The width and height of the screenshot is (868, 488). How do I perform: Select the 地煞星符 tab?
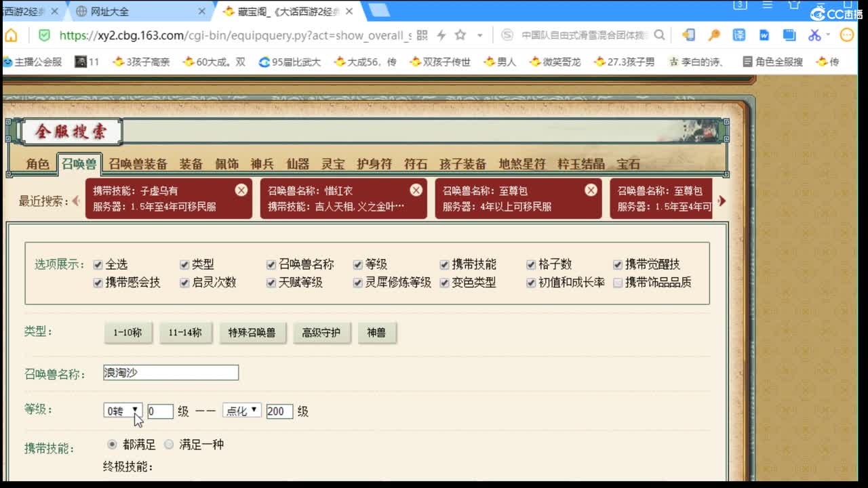[521, 164]
